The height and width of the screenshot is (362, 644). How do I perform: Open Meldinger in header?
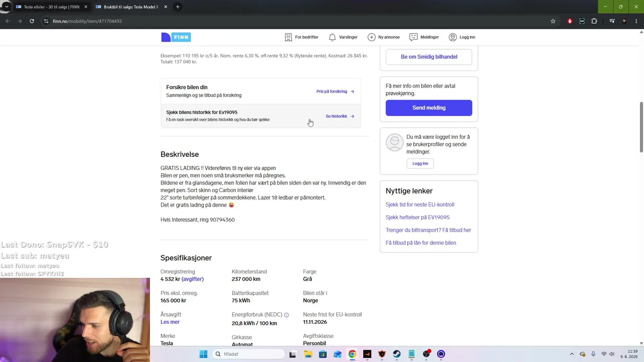(424, 37)
